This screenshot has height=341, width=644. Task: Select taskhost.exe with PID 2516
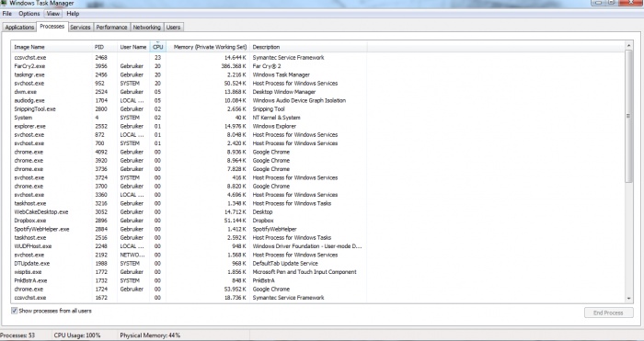pos(189,237)
